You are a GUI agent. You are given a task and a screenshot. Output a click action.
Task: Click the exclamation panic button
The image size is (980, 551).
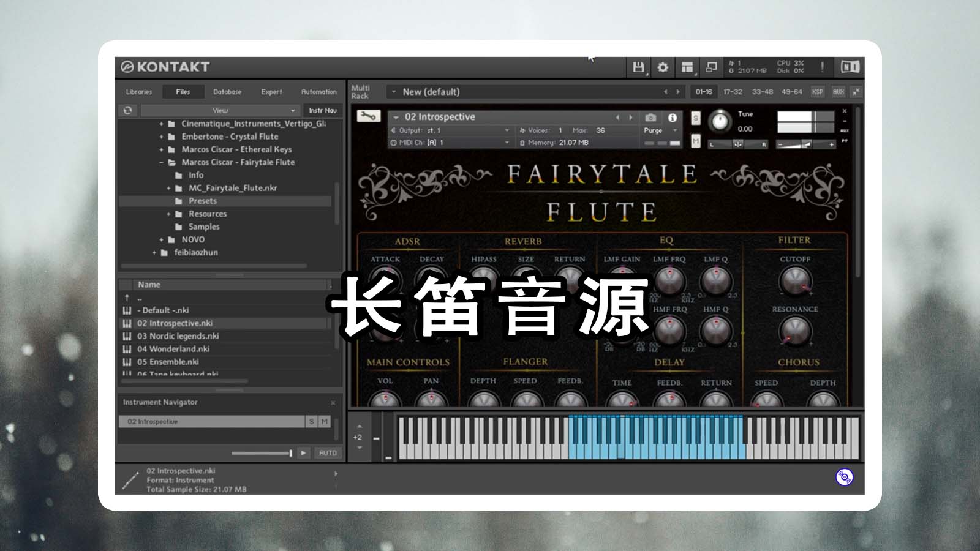(822, 67)
